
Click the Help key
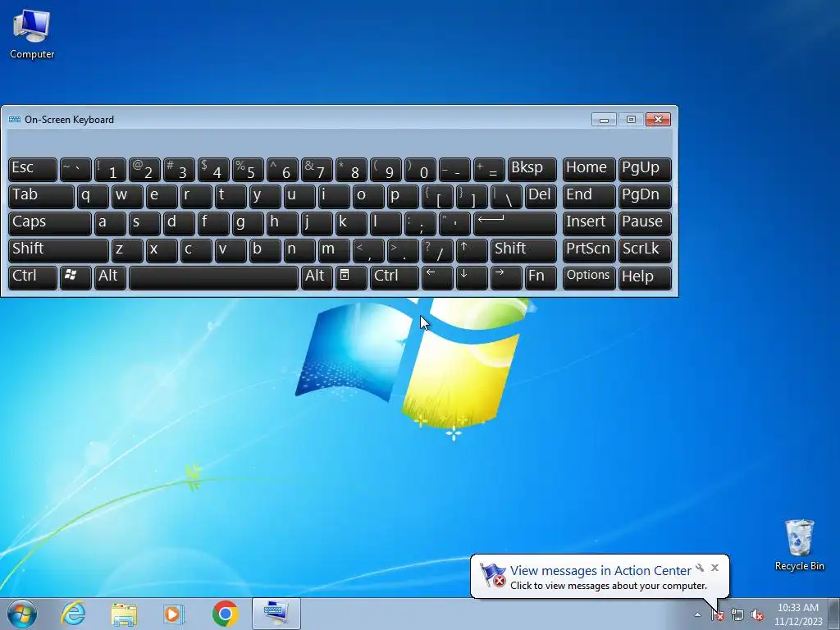coord(645,277)
